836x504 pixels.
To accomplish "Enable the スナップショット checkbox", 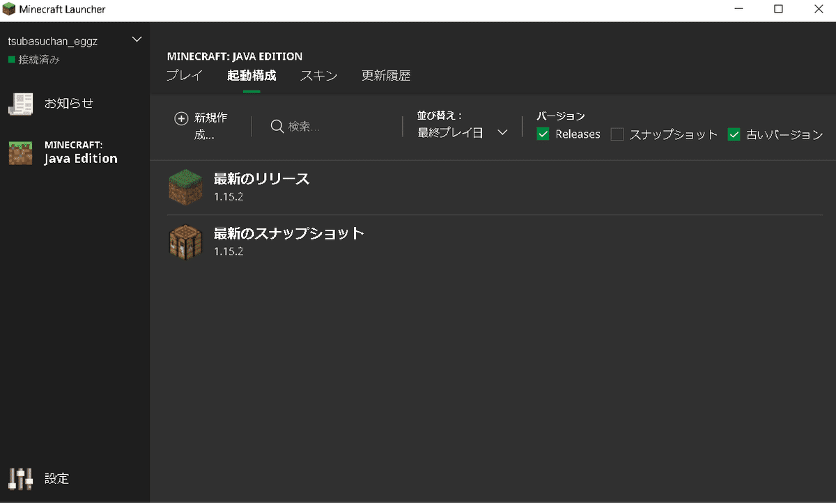I will (617, 134).
